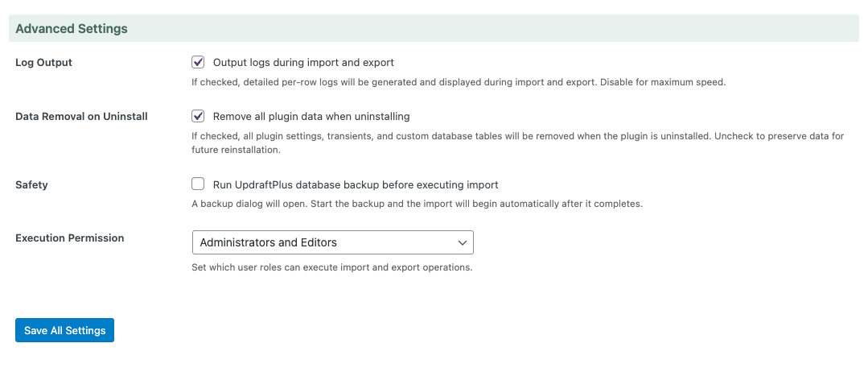
Task: Disable Remove all plugin data checkbox
Action: [198, 116]
